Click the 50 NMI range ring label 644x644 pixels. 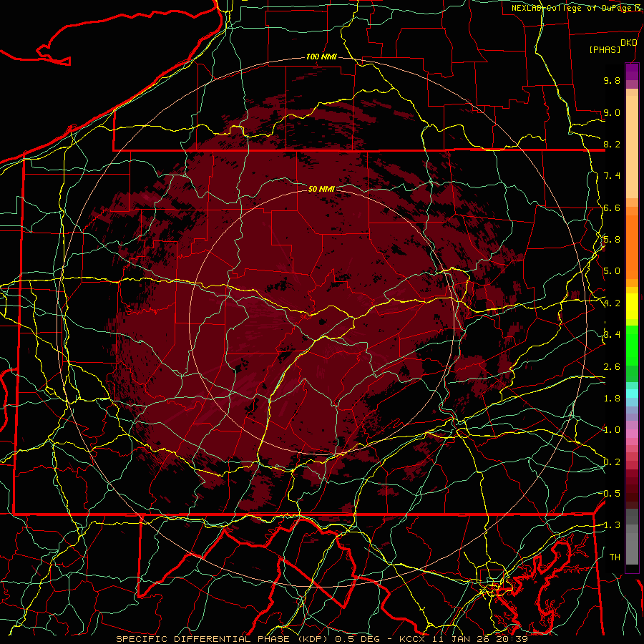[x=321, y=189]
